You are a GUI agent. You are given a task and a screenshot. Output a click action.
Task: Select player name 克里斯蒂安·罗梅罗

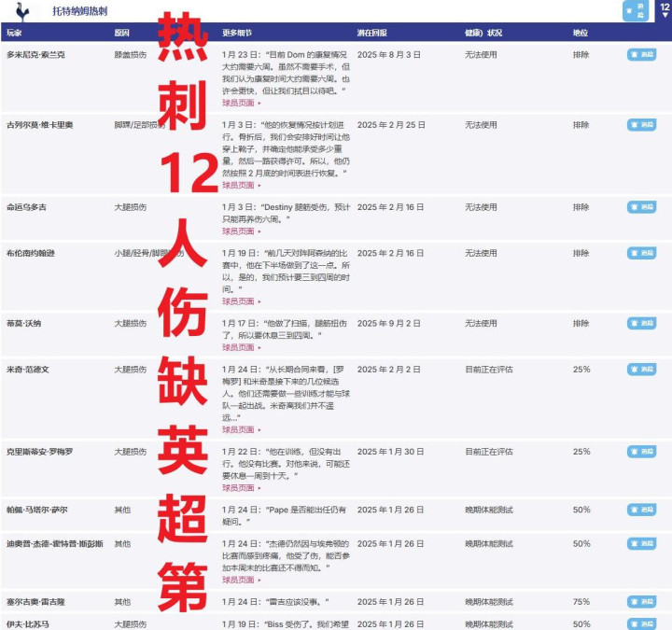[x=39, y=452]
